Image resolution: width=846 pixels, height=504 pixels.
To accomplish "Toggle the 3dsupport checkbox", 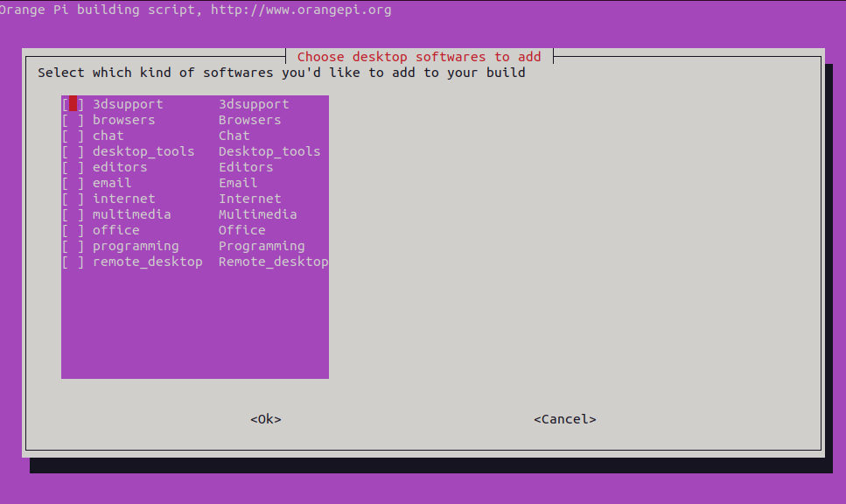I will pyautogui.click(x=73, y=104).
